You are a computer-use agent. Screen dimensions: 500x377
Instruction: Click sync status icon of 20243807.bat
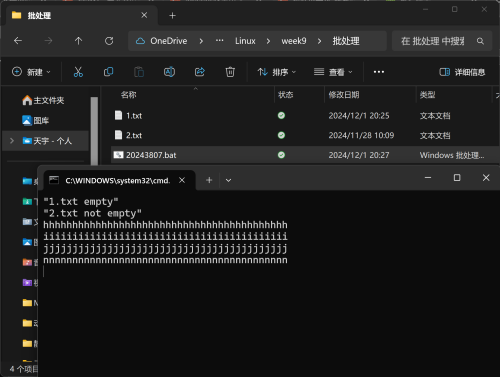281,155
